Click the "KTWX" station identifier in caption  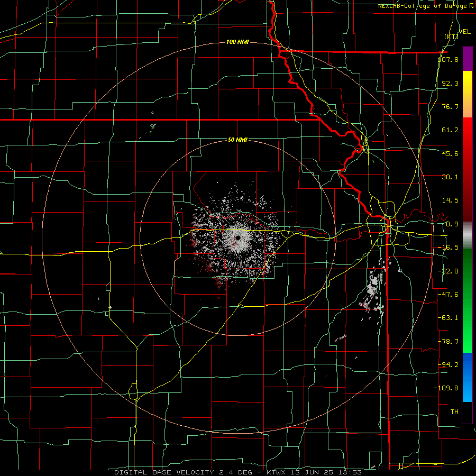[277, 472]
